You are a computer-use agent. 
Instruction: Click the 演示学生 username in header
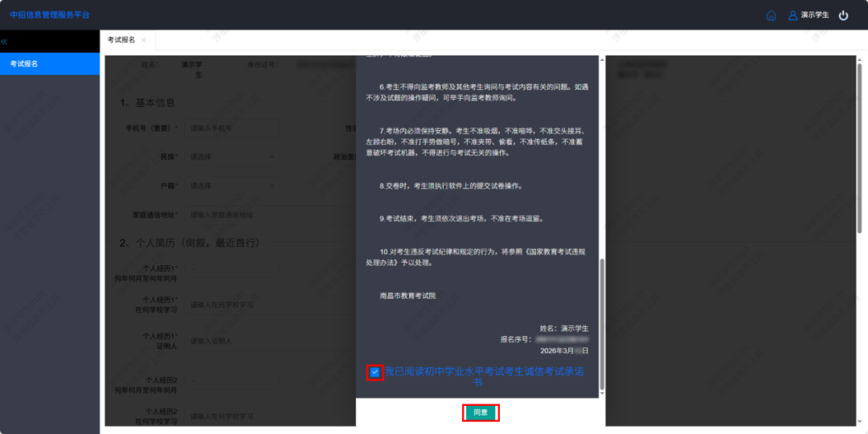pos(814,15)
